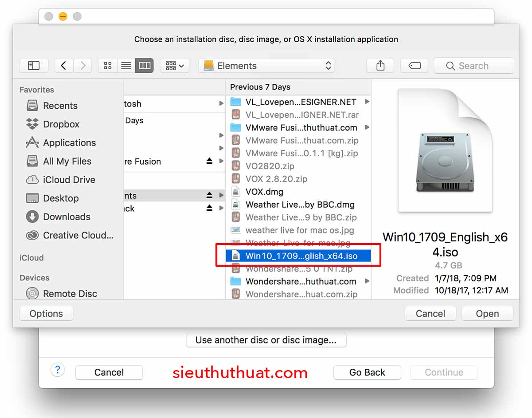Expand the Wondershare...huthuat.com folder arrow
Screen dimensions: 532x418
coord(367,281)
